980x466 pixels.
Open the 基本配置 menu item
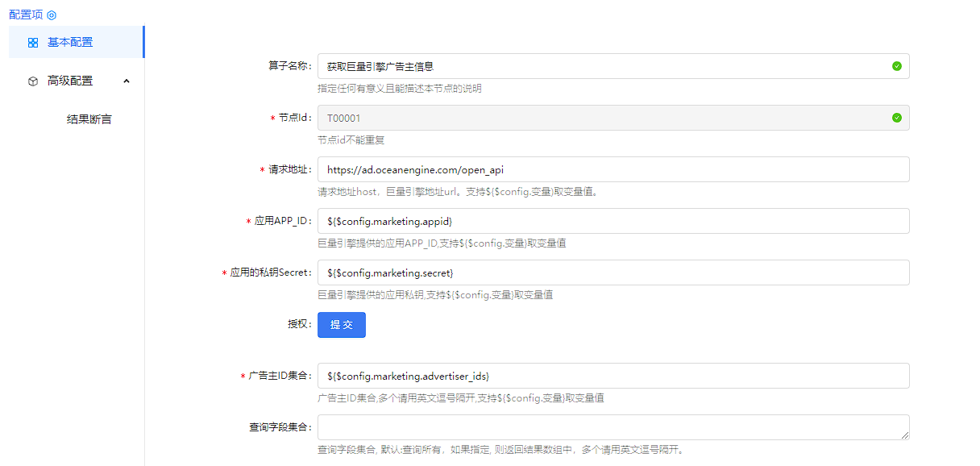[x=70, y=42]
